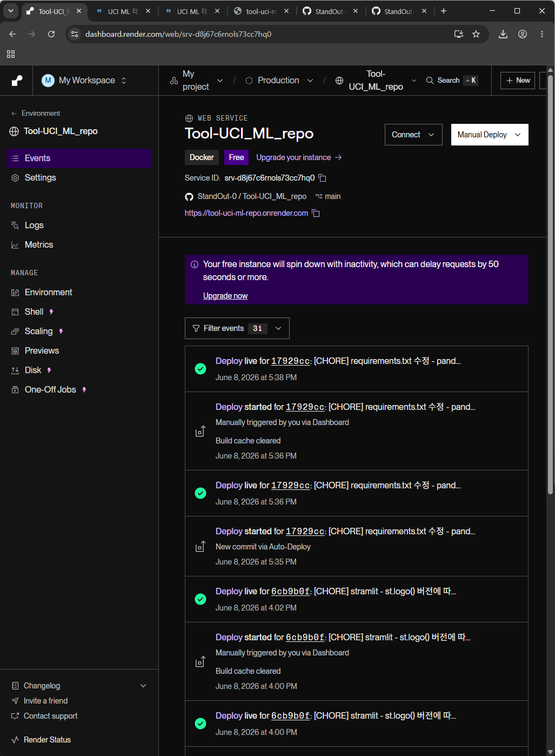This screenshot has width=555, height=756.
Task: Click the browser address bar URL
Action: [178, 34]
